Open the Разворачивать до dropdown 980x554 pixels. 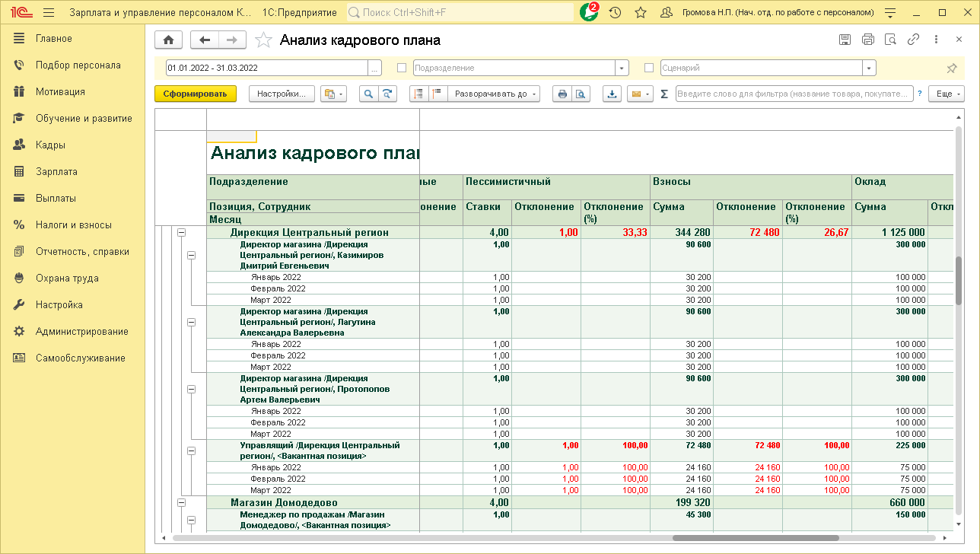(495, 94)
